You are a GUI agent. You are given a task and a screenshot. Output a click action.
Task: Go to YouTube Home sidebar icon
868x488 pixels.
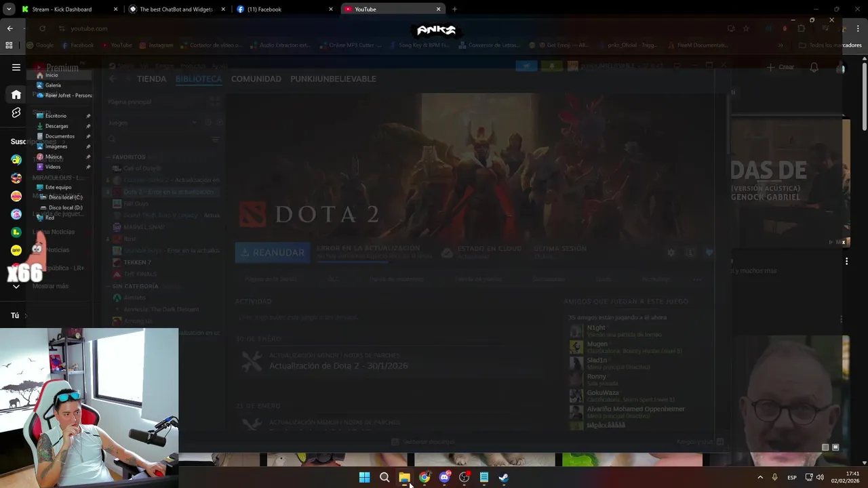point(16,94)
